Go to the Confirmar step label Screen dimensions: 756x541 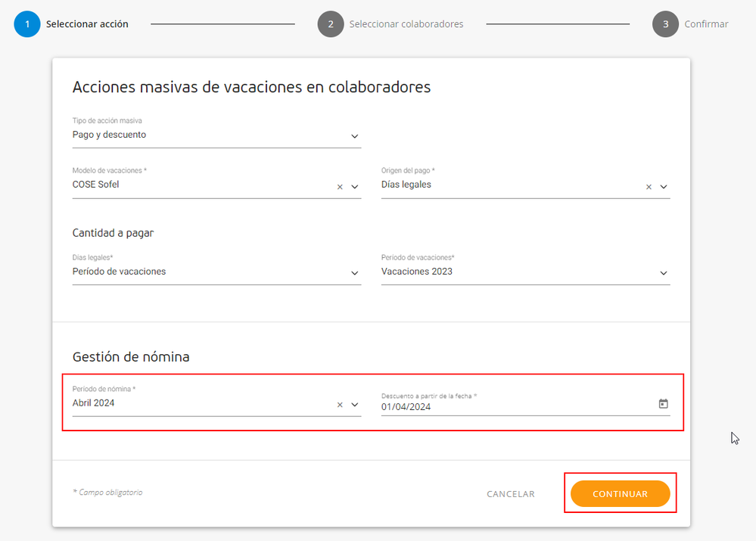(x=706, y=24)
